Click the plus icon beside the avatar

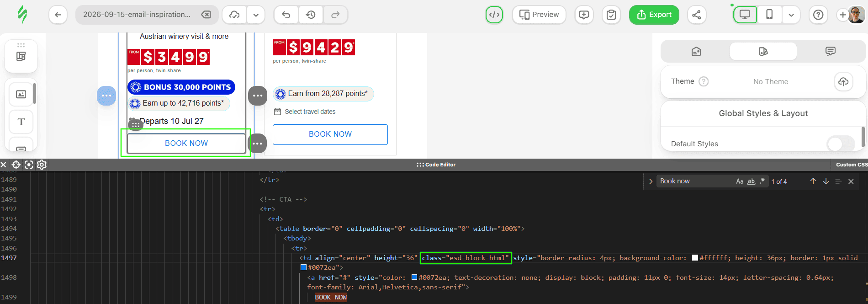(x=843, y=15)
